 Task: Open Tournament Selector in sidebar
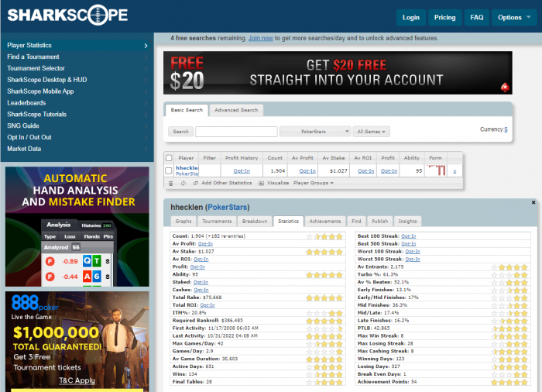77,68
